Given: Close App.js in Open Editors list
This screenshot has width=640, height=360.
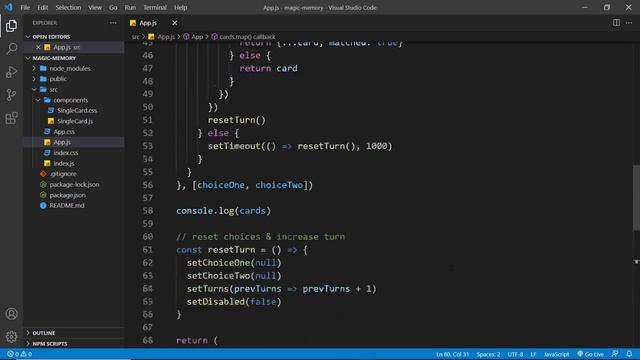Looking at the screenshot, I should pyautogui.click(x=38, y=47).
